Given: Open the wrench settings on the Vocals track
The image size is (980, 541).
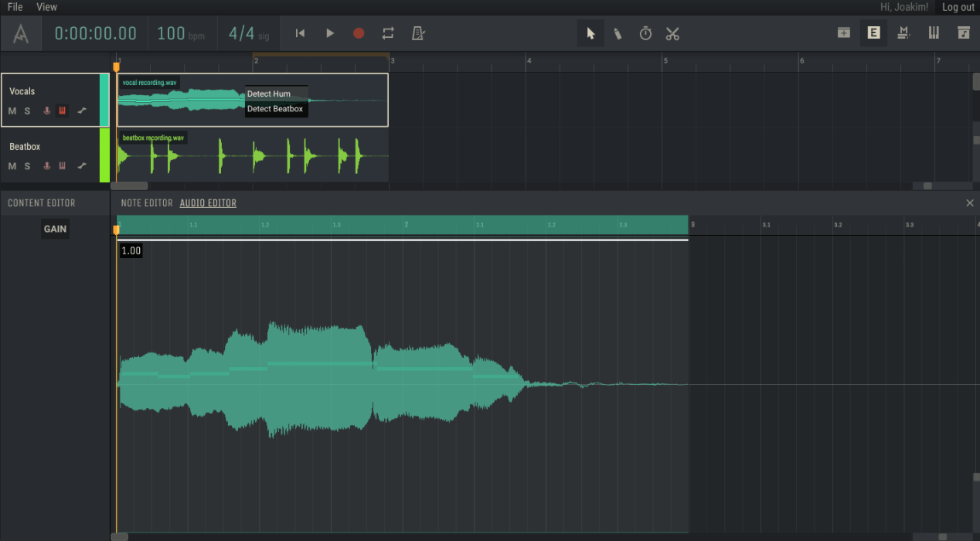Looking at the screenshot, I should [82, 111].
